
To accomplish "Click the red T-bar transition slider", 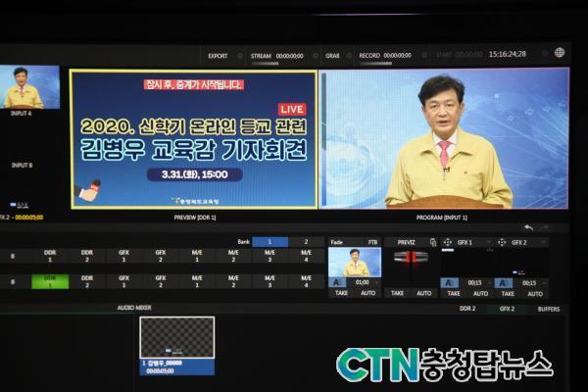I will [x=410, y=258].
